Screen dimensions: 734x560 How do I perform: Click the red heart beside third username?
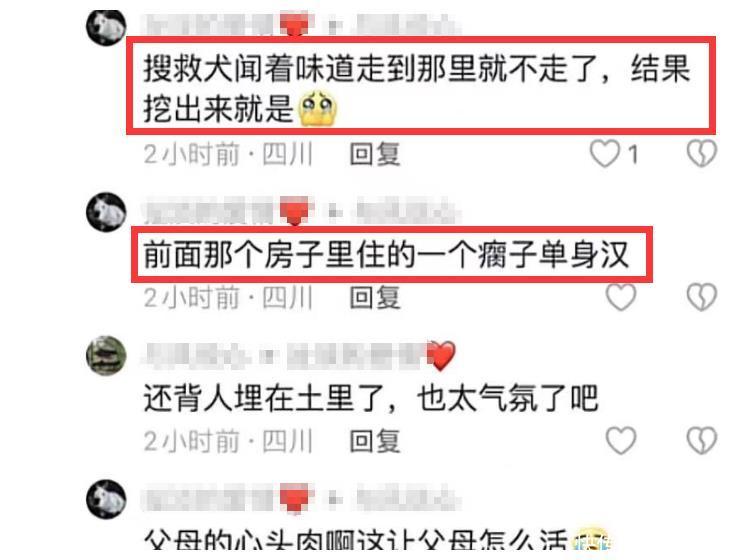click(441, 355)
